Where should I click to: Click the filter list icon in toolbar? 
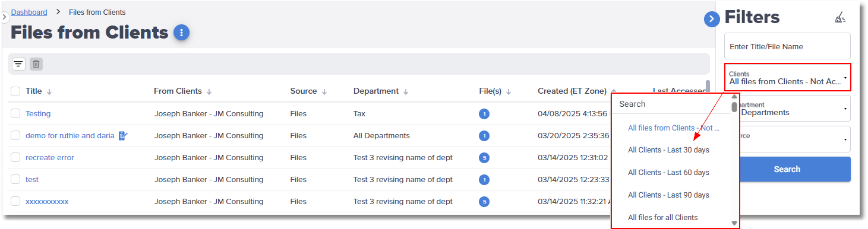pos(18,64)
